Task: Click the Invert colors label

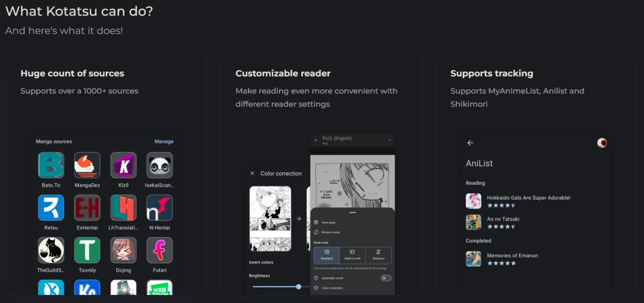Action: [x=261, y=262]
